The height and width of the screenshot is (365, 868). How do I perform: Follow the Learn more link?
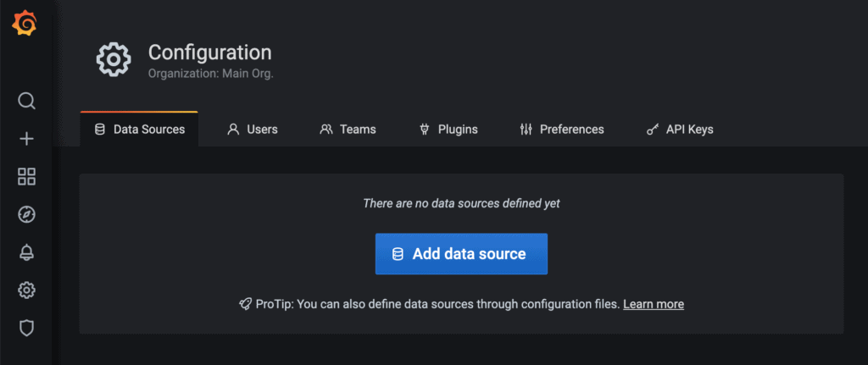[654, 304]
